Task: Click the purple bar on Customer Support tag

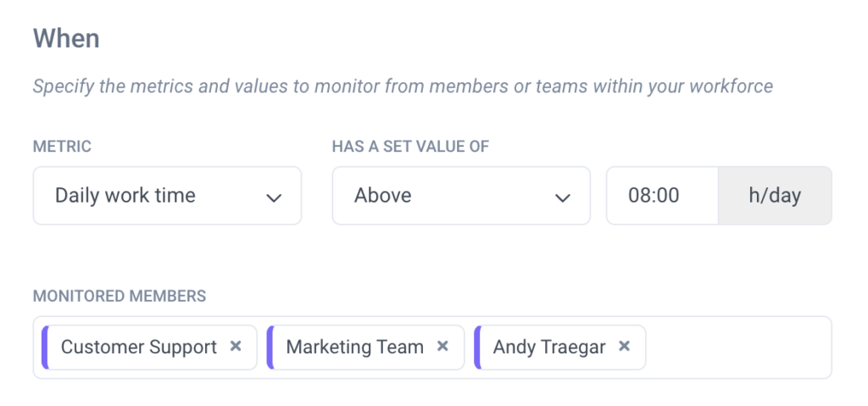Action: tap(45, 348)
